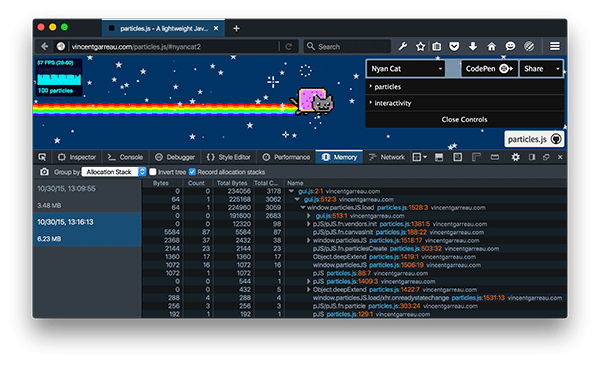This screenshot has height=365, width=600.
Task: Expand the pJS.fn.vendors.init tree row
Action: [x=308, y=224]
